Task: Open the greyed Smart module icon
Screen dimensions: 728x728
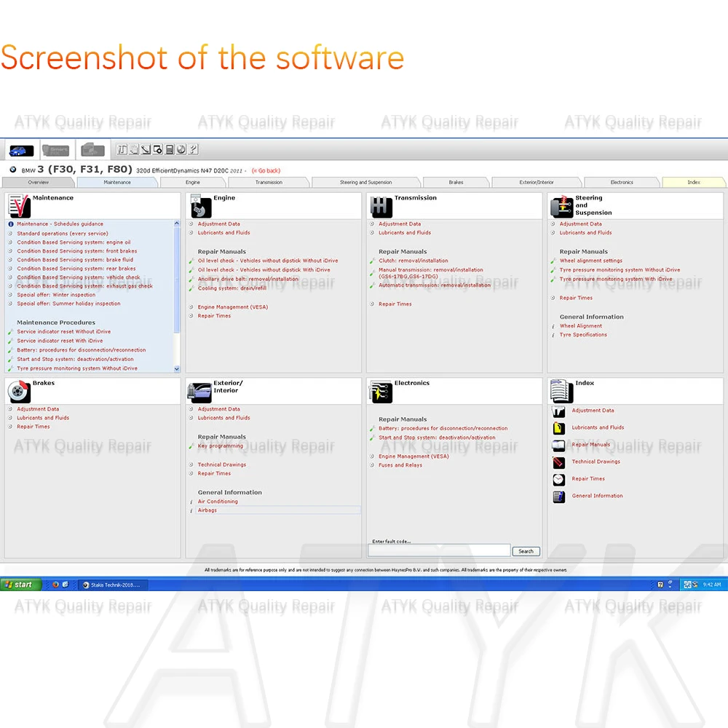Action: [x=56, y=151]
